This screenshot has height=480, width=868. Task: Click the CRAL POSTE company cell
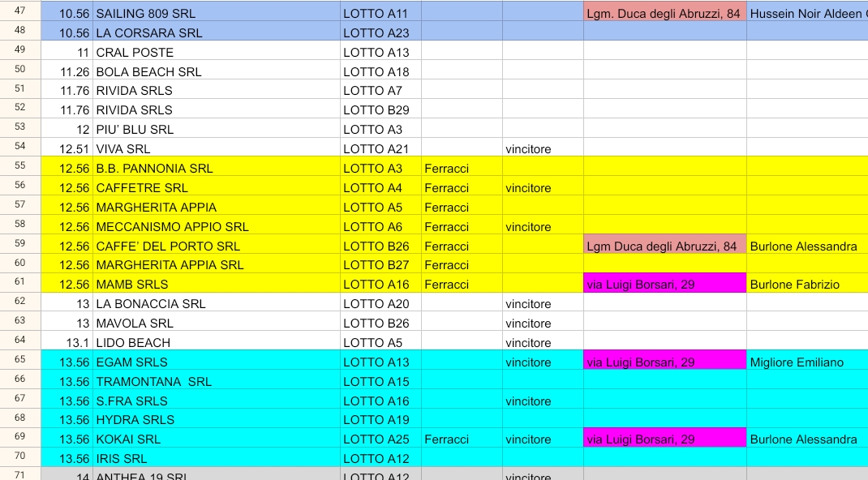216,53
